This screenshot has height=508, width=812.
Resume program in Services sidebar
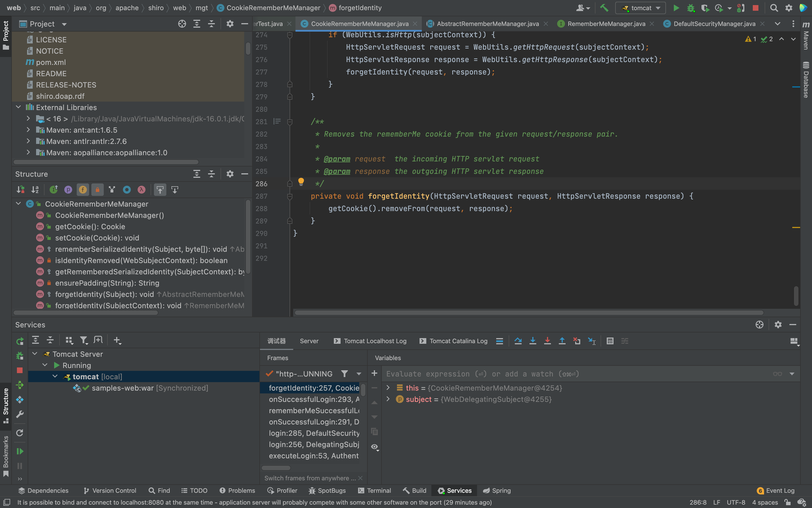point(20,451)
